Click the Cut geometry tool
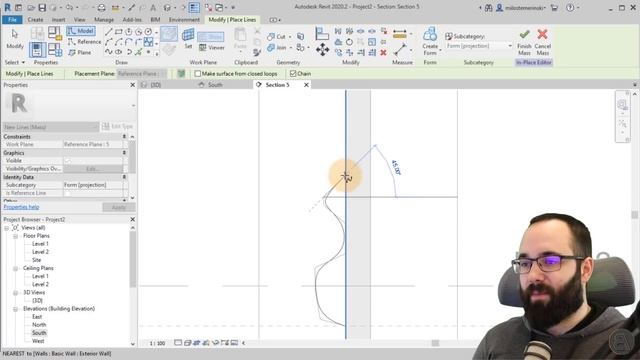The height and width of the screenshot is (360, 640). click(276, 37)
